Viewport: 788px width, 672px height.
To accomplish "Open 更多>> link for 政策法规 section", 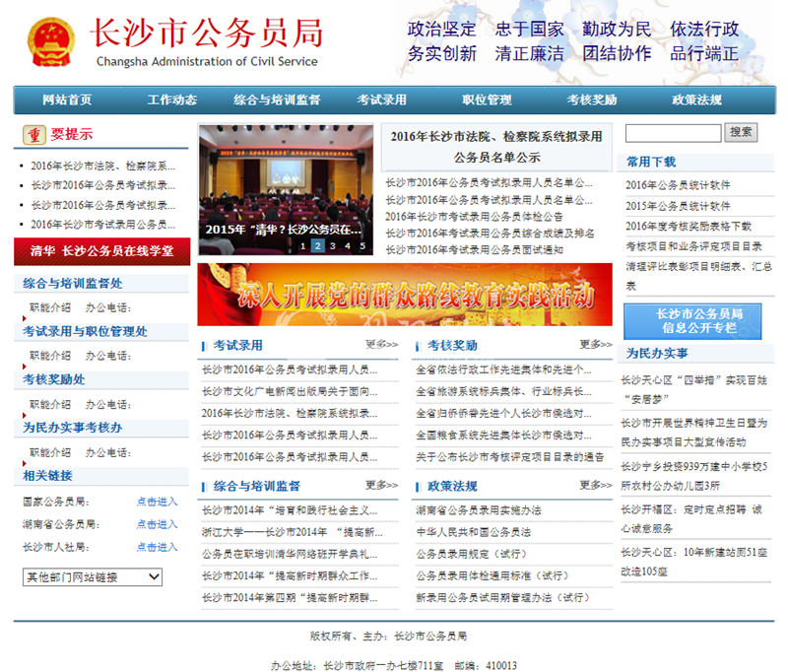I will (x=596, y=485).
